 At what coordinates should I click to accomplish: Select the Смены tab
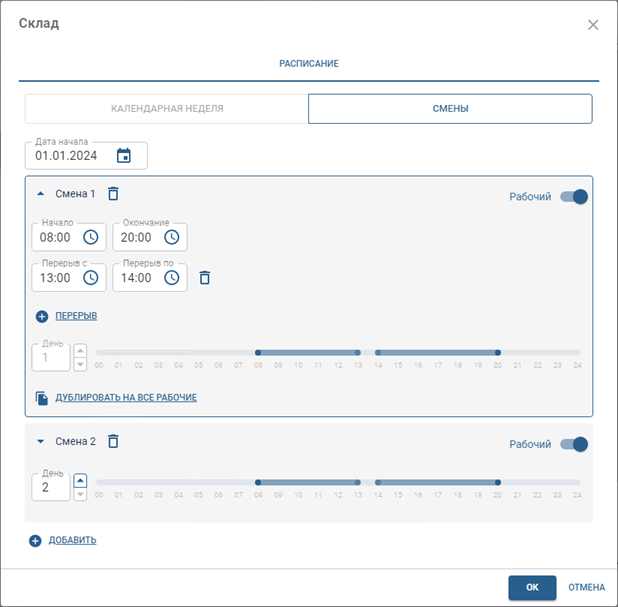[x=450, y=109]
